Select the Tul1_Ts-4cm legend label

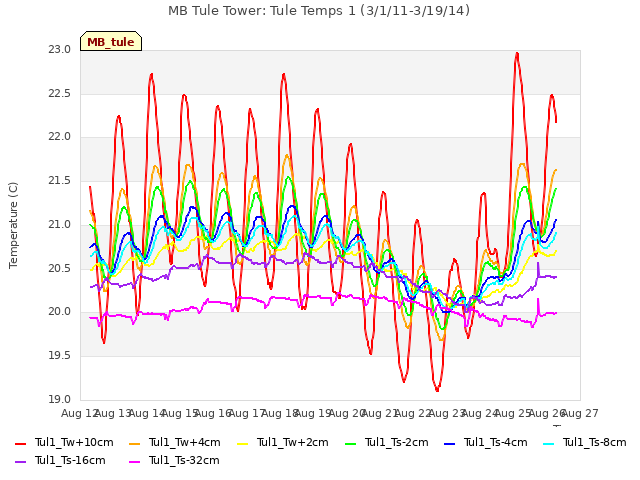click(x=496, y=442)
